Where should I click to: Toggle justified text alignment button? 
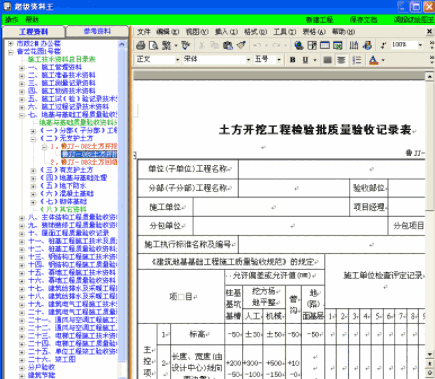click(328, 60)
